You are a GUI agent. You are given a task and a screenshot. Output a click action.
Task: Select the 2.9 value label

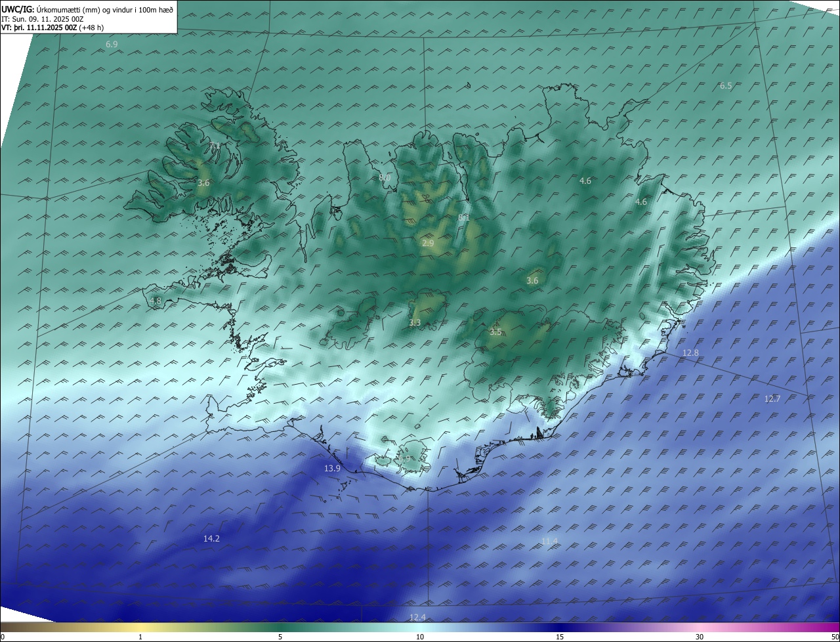428,244
